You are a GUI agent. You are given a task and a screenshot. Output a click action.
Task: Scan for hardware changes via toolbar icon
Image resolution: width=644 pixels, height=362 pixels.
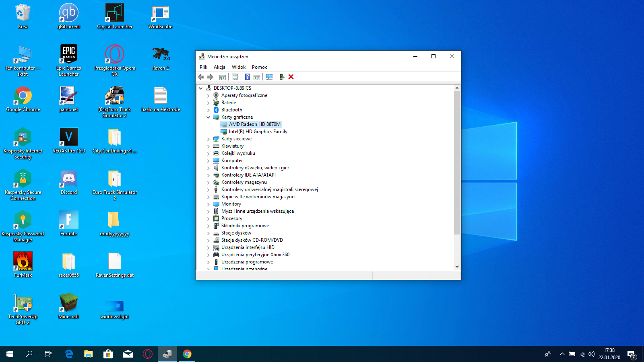click(x=269, y=77)
